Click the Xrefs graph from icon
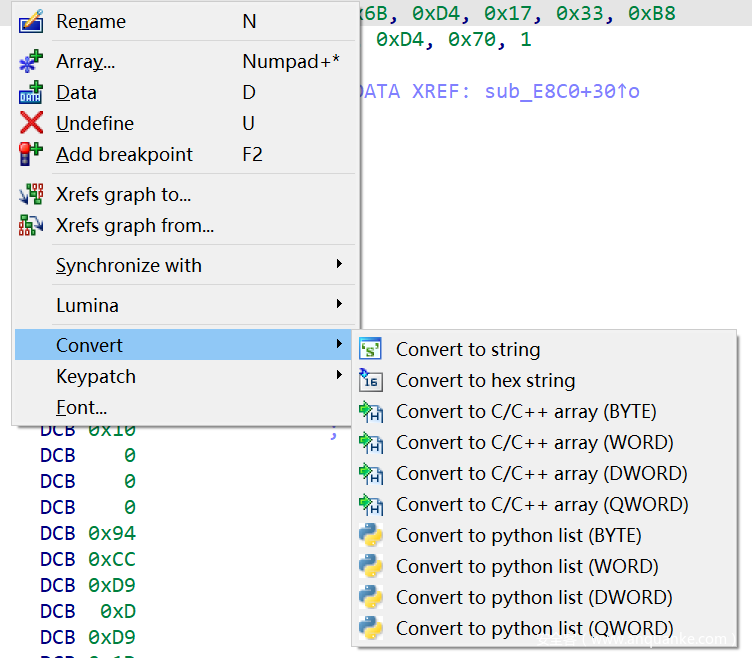 pos(31,226)
